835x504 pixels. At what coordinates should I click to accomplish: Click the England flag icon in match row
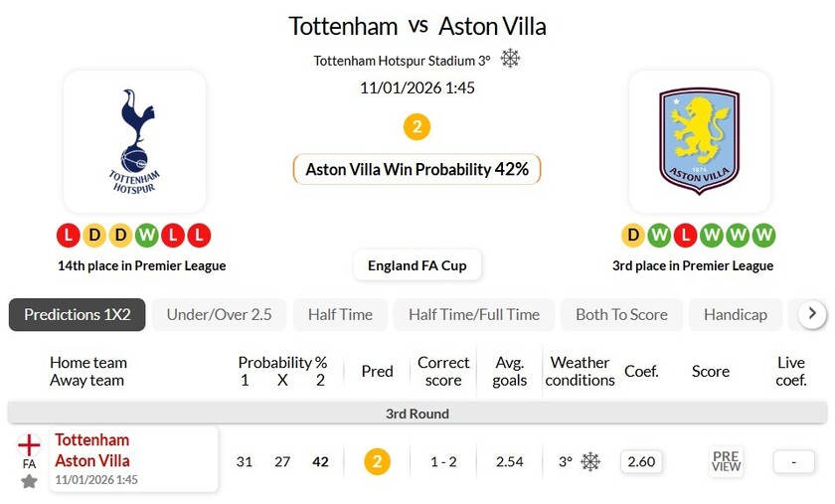point(29,444)
